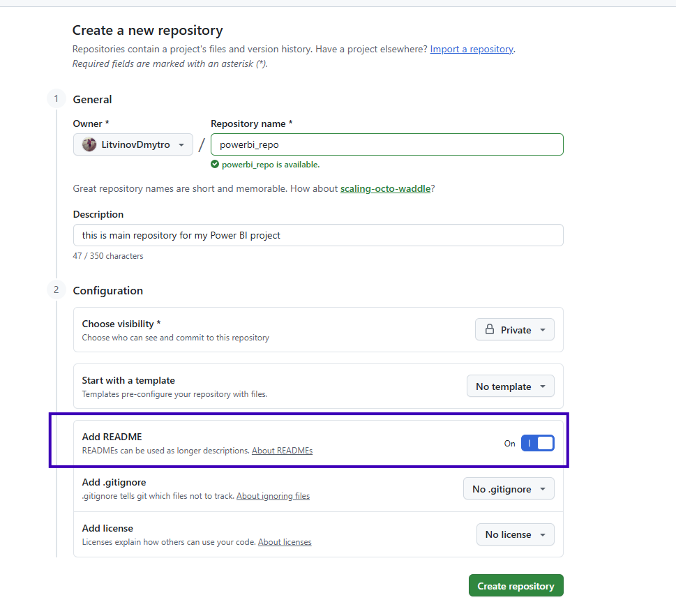Open the No .gitignore dropdown

tap(509, 489)
